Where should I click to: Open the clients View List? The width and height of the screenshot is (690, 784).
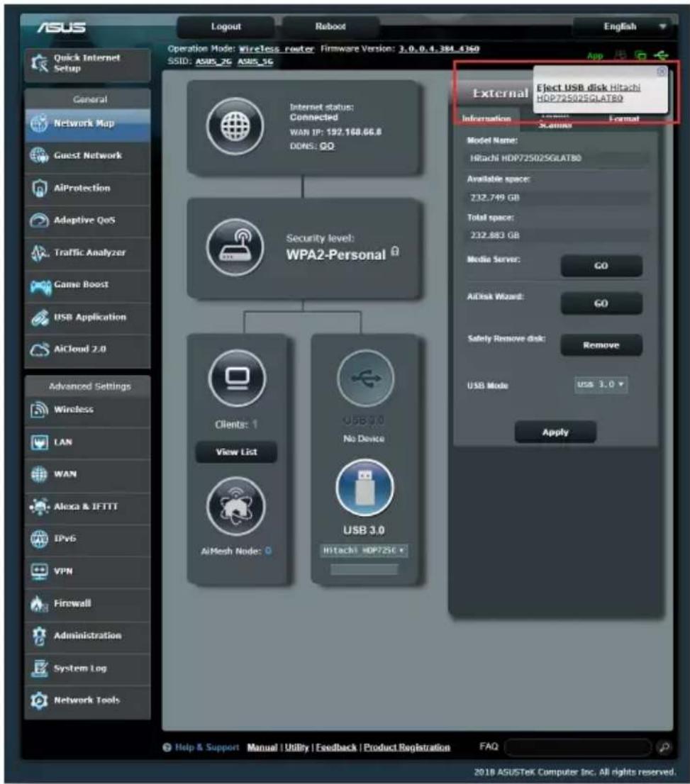236,452
